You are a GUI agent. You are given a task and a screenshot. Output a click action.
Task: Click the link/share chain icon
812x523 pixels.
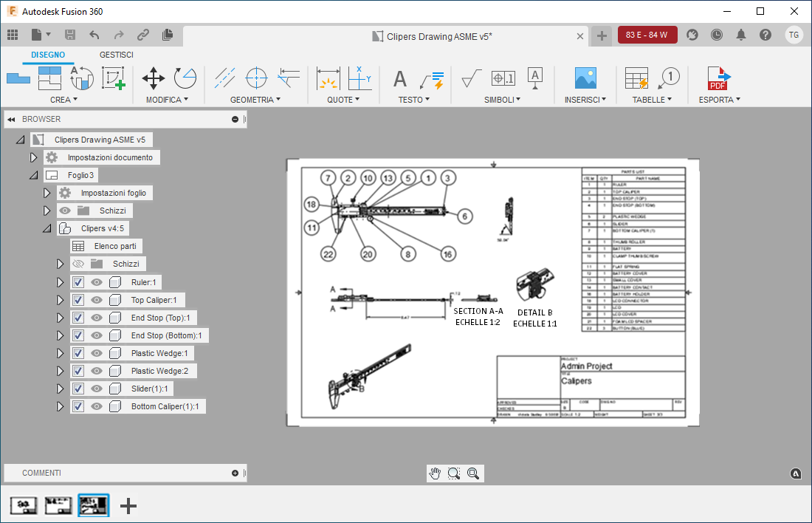143,35
